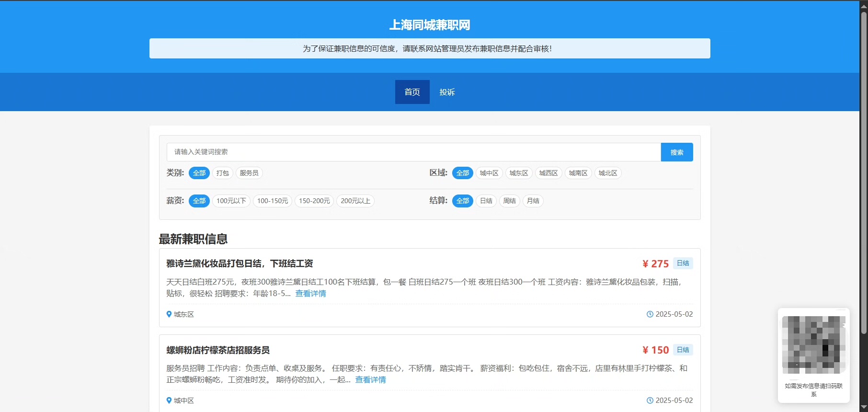Filter settlement by 周结
Screen dimensions: 868x412
tap(510, 201)
